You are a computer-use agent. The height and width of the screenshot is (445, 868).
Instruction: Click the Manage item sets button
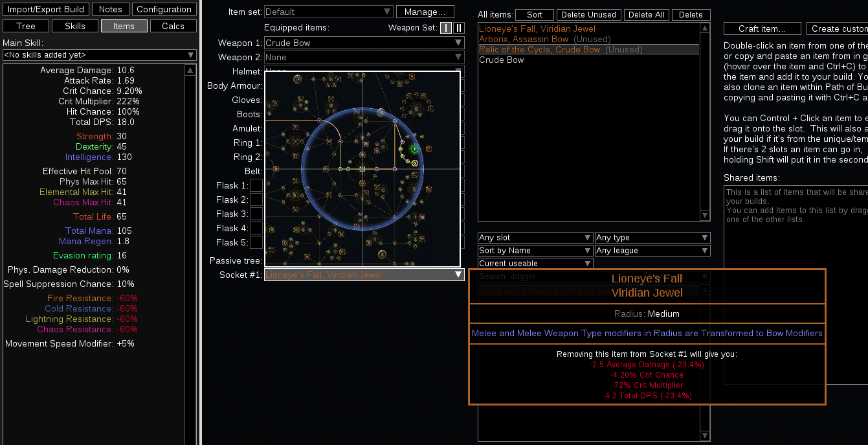click(425, 12)
